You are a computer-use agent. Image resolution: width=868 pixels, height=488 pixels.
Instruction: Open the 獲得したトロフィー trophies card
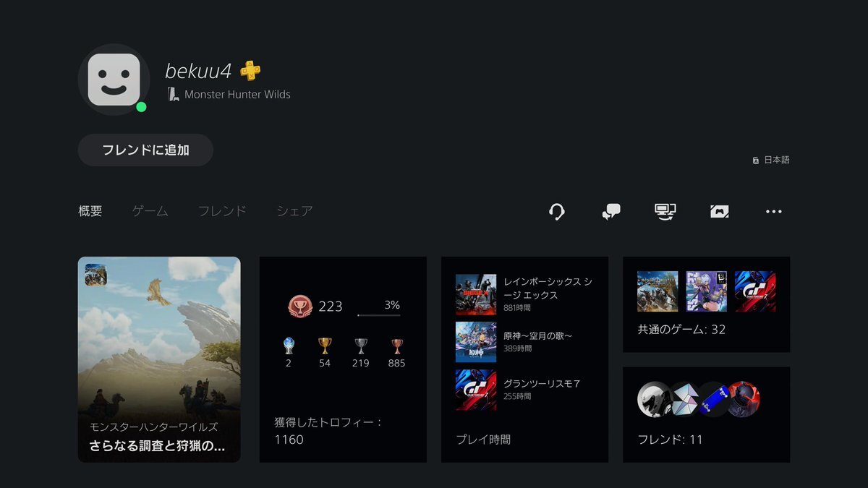point(343,359)
